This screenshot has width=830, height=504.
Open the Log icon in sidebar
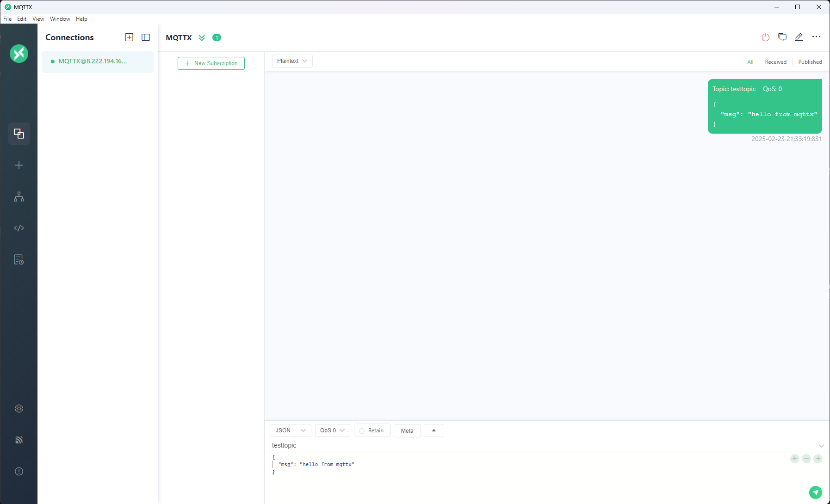[x=19, y=259]
